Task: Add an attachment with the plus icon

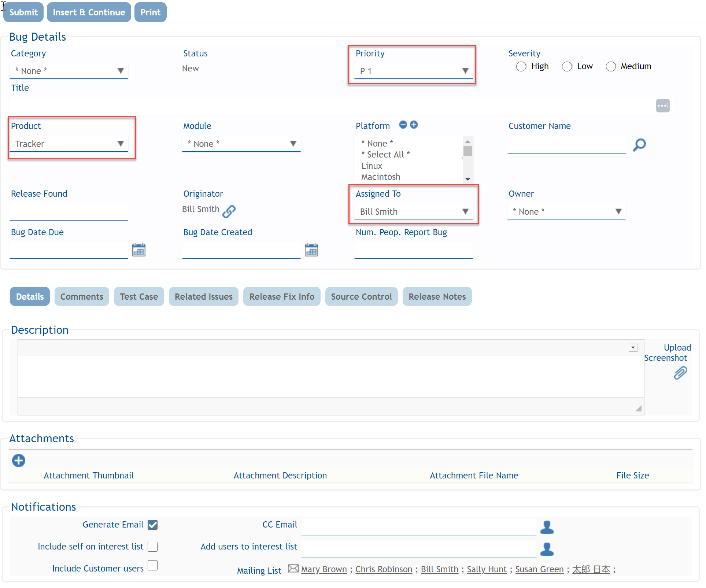Action: (x=19, y=460)
